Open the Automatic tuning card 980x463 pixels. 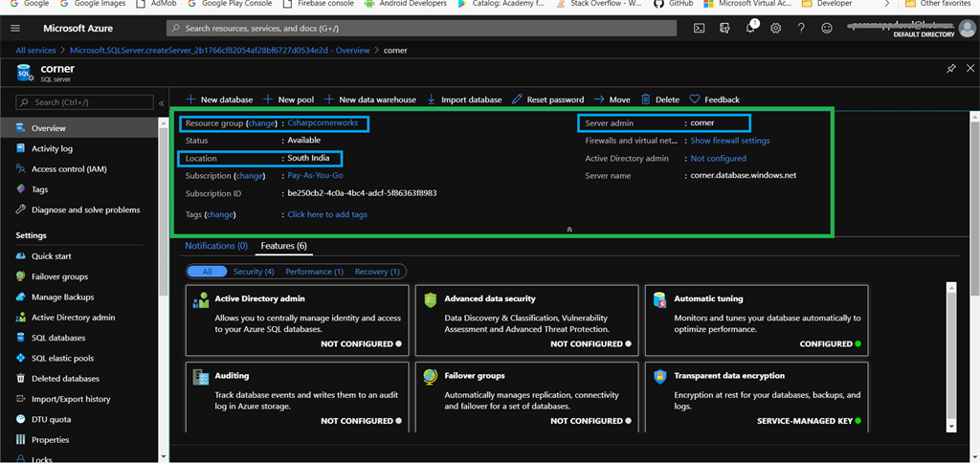[x=756, y=320]
